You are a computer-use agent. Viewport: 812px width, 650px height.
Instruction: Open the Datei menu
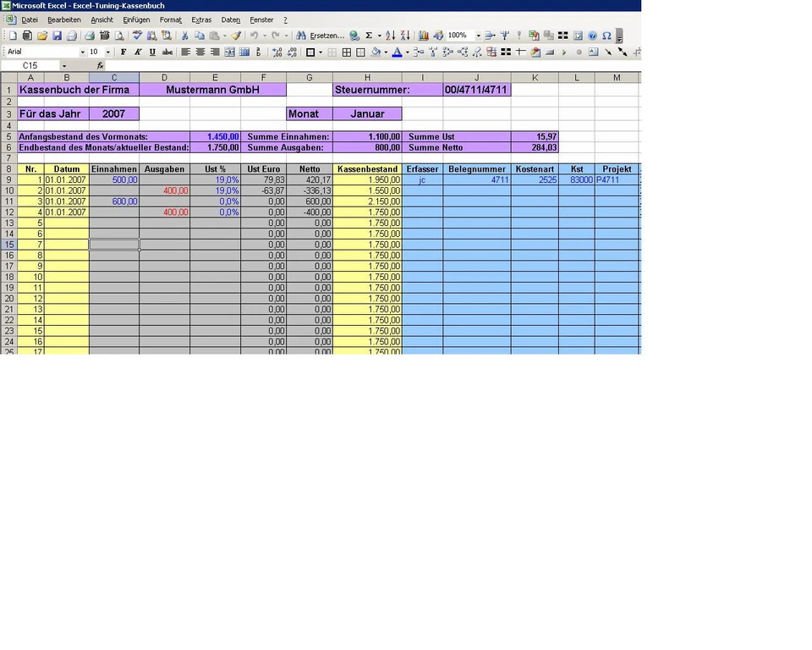pyautogui.click(x=30, y=19)
